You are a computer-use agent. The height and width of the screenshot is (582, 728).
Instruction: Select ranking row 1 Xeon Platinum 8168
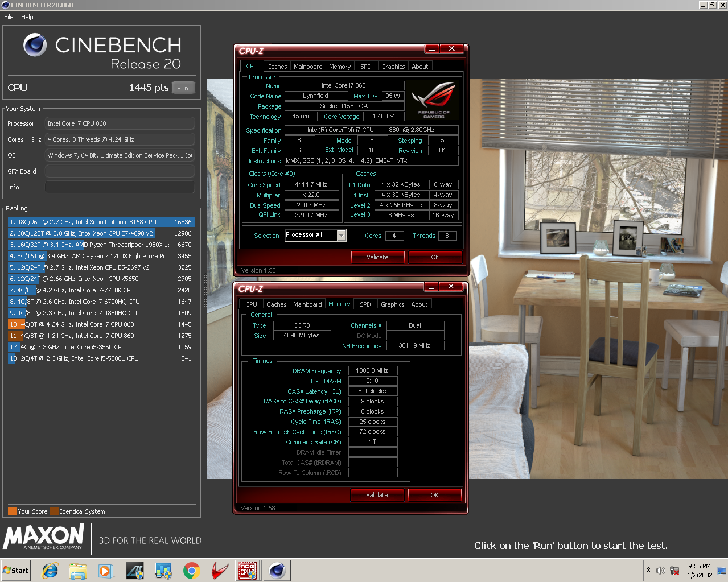[101, 222]
